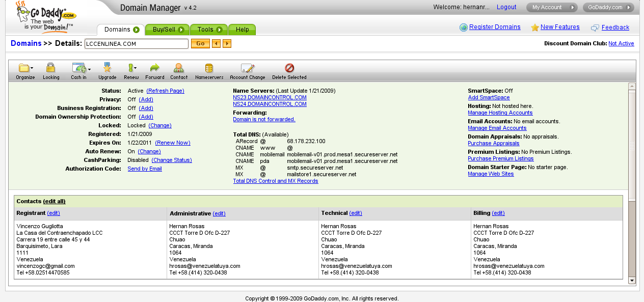Edit the Technical contact
The width and height of the screenshot is (644, 302).
(356, 213)
